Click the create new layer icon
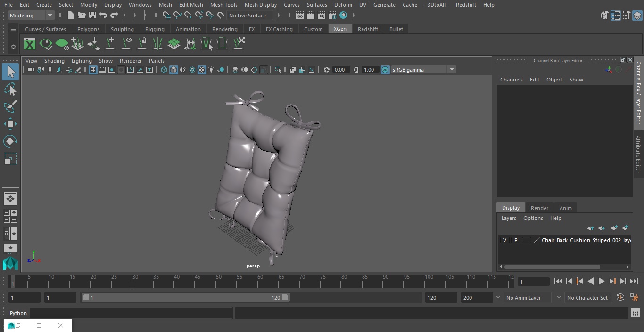Viewport: 644px width, 332px height. [614, 228]
